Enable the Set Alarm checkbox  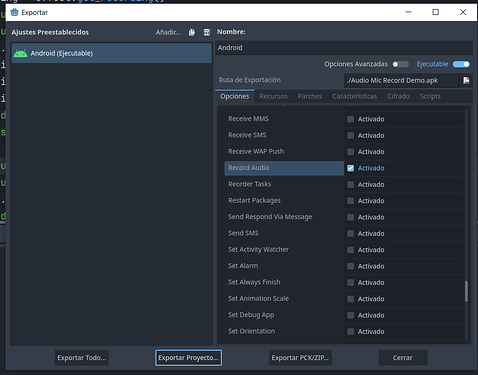(350, 266)
